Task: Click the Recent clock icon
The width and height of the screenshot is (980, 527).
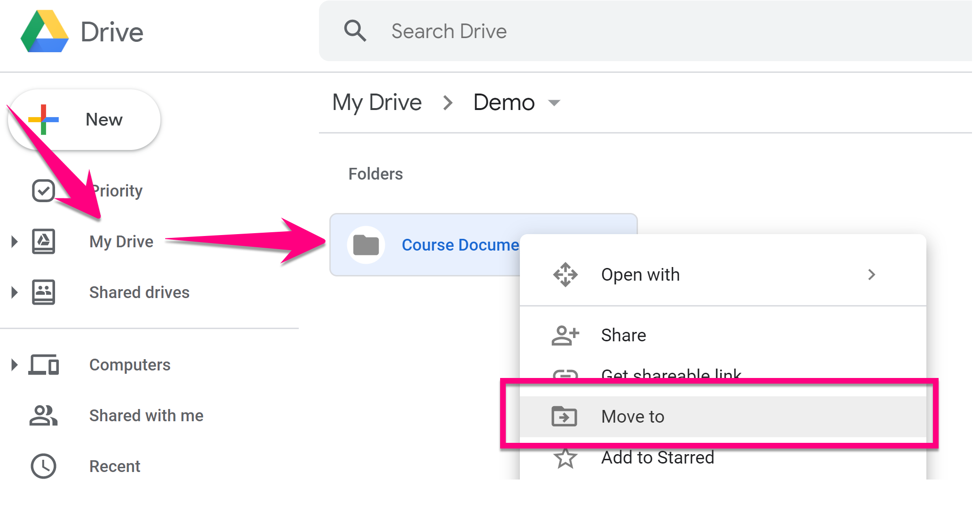Action: [x=43, y=466]
